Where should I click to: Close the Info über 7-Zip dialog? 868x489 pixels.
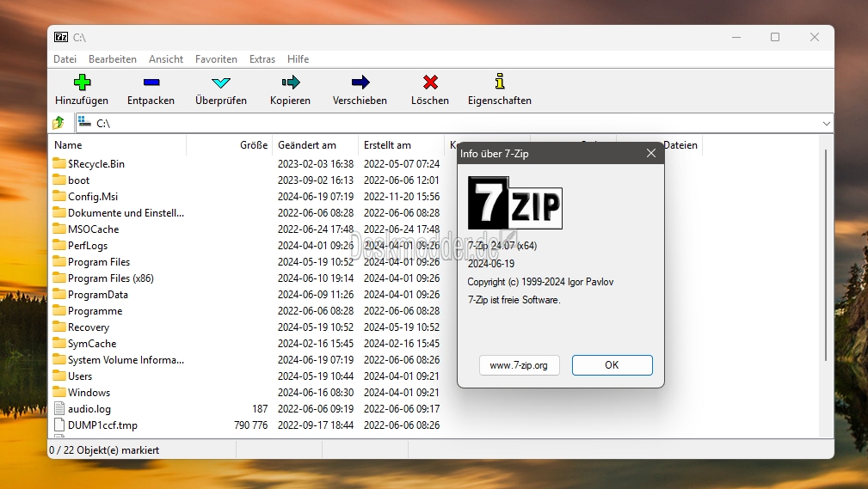point(651,153)
